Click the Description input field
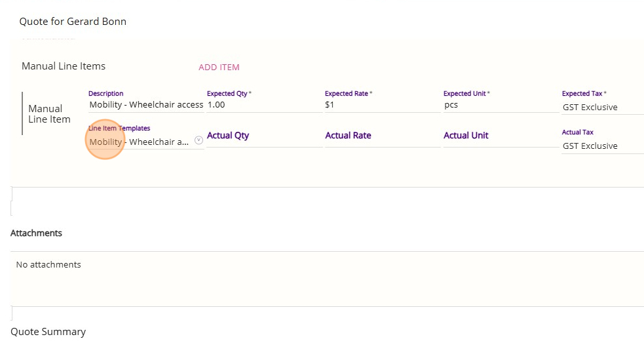The height and width of the screenshot is (360, 644). 146,105
